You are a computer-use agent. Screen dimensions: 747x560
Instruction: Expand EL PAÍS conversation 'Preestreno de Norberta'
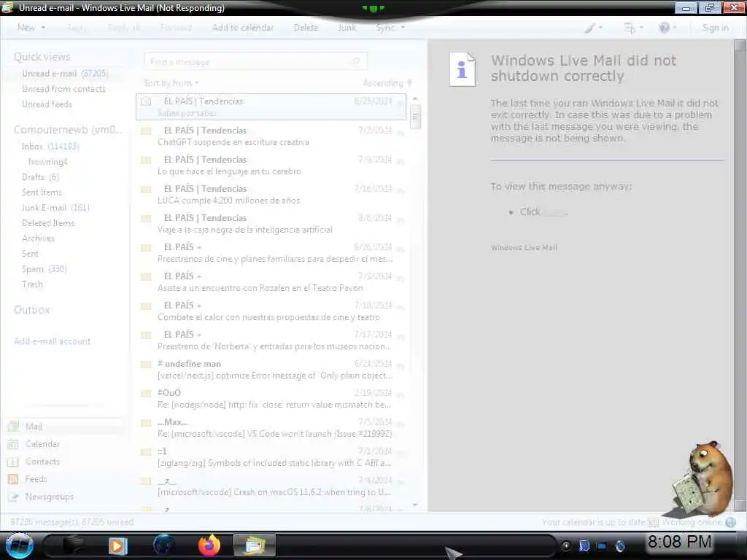[199, 335]
